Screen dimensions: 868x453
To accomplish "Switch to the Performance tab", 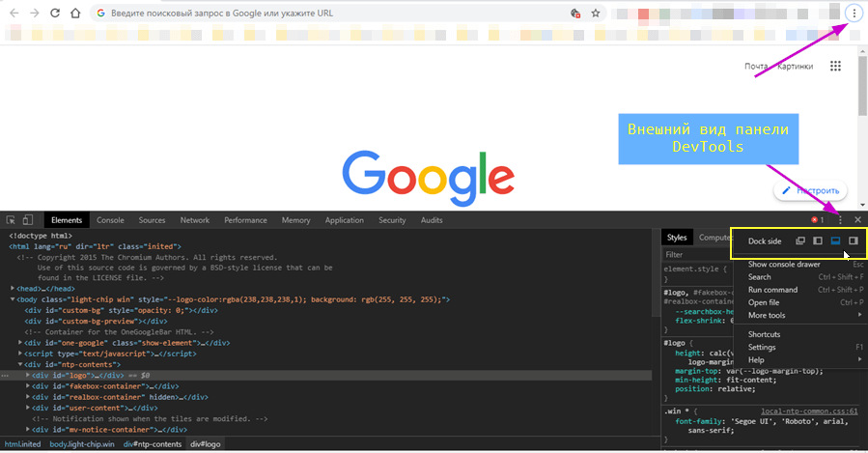I will click(246, 220).
